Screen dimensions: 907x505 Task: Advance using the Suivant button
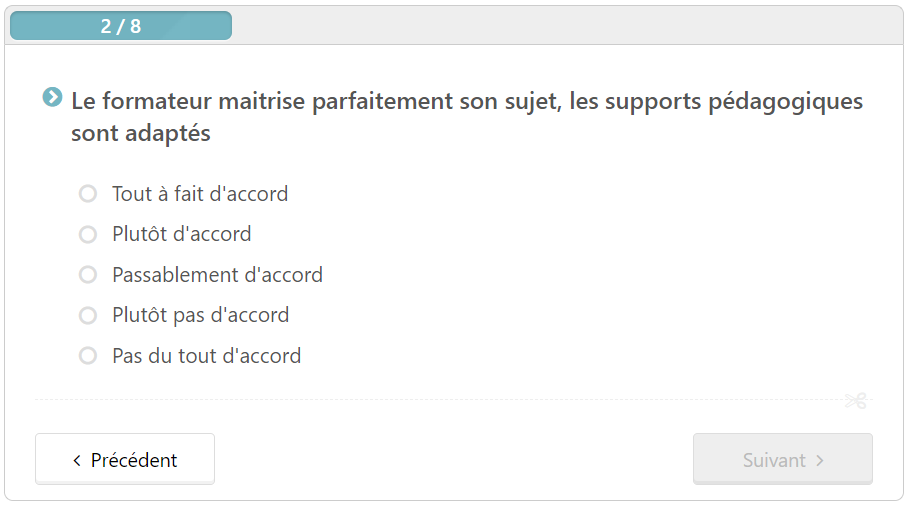[x=783, y=459]
